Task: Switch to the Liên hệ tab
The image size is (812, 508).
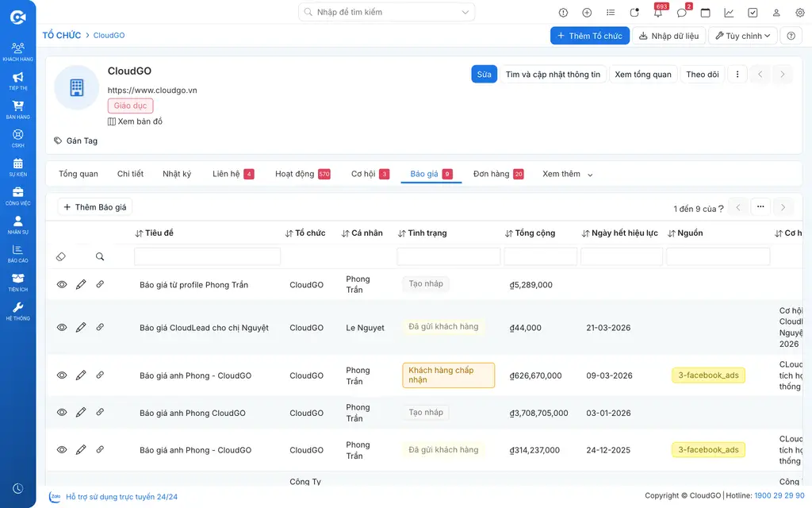Action: [232, 174]
